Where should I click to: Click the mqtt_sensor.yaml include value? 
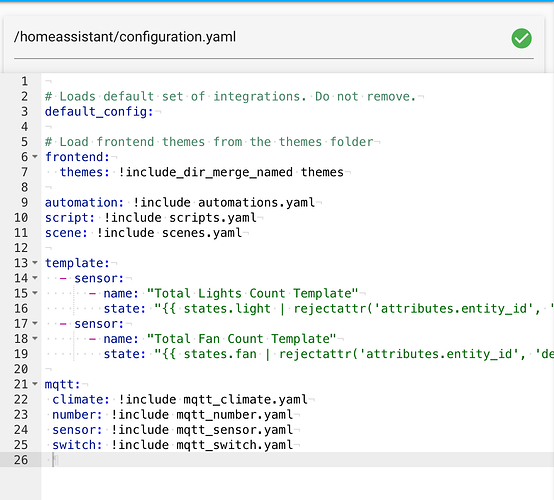(202, 430)
